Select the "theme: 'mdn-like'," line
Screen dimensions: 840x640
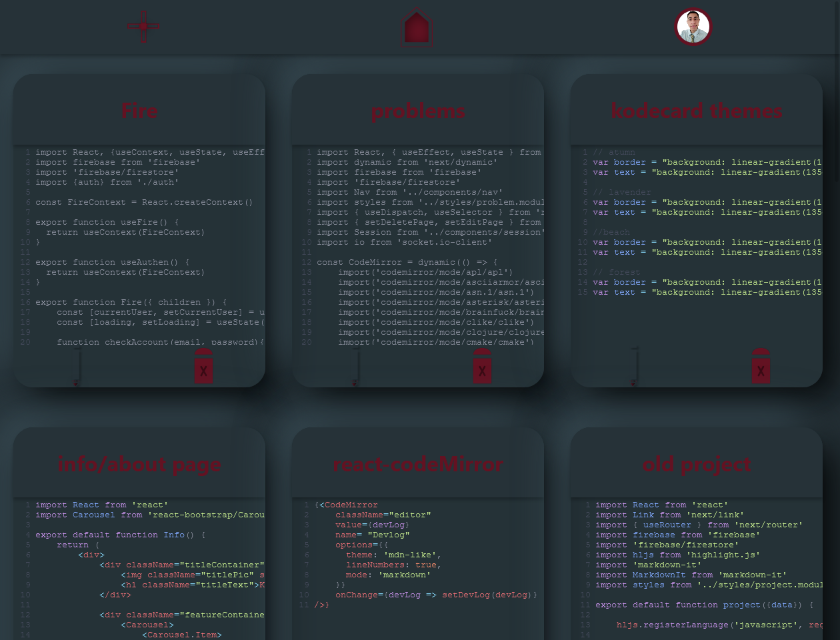[394, 555]
